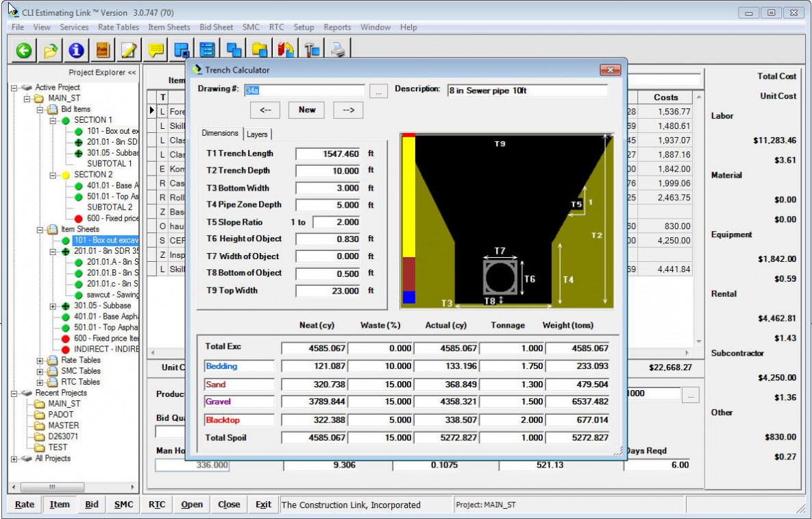This screenshot has height=519, width=812.
Task: Click the PADOT recent project folder icon
Action: coord(40,415)
